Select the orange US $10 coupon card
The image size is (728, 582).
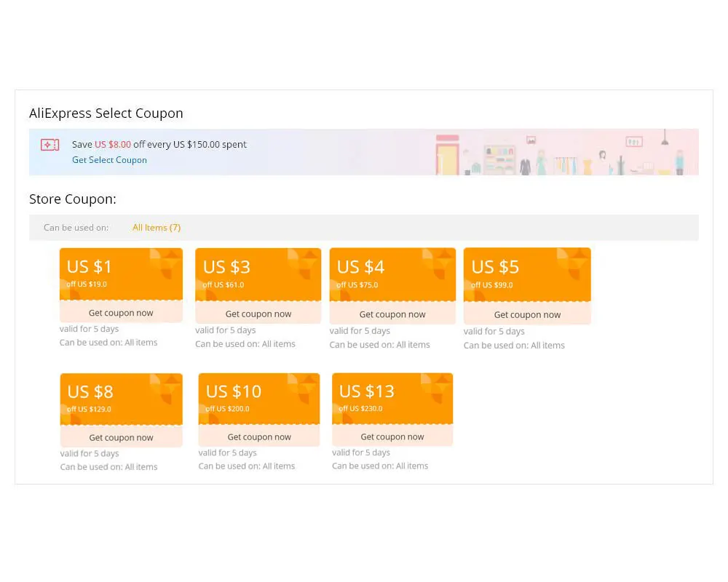pyautogui.click(x=259, y=399)
